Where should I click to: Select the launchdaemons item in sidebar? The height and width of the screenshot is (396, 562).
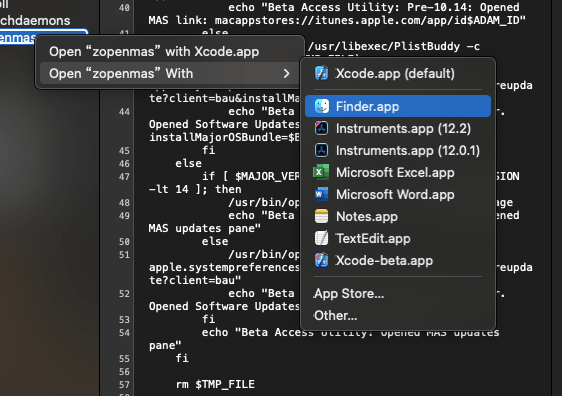pyautogui.click(x=35, y=20)
